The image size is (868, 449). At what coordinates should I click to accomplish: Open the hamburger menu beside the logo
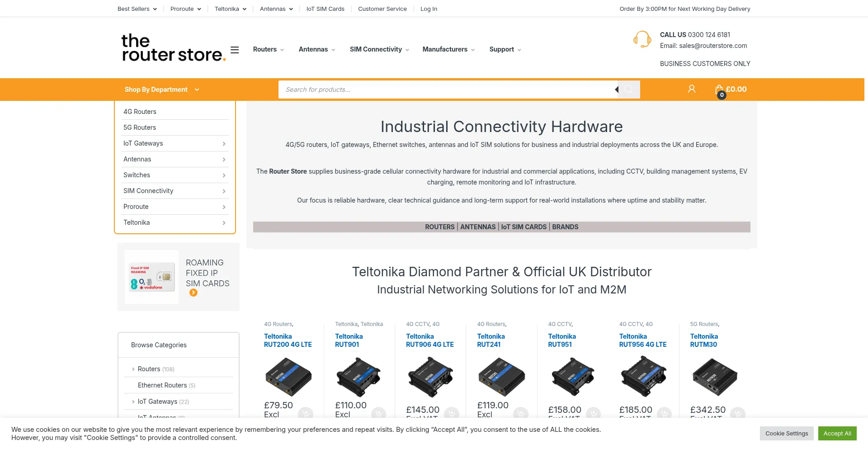(x=235, y=50)
